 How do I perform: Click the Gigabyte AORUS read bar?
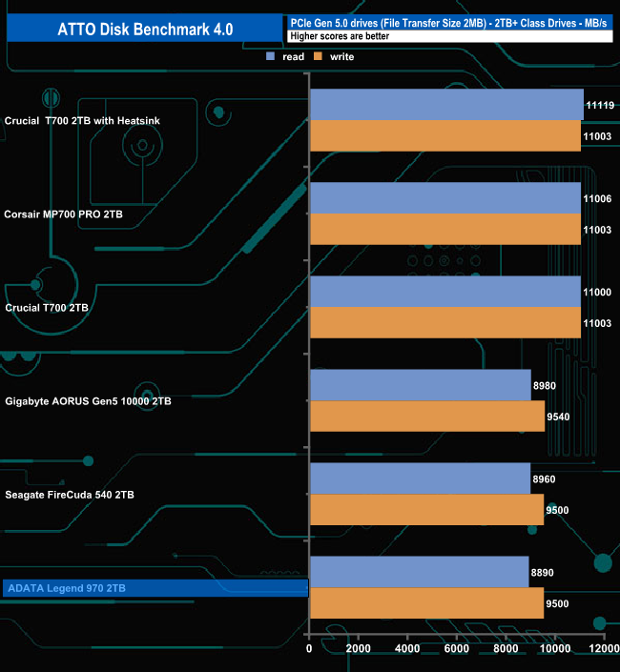pyautogui.click(x=421, y=385)
